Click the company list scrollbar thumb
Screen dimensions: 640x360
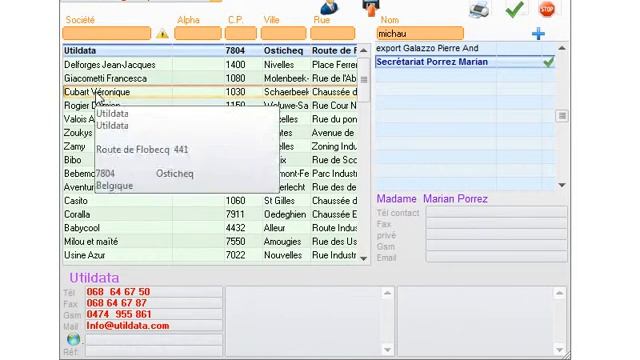(x=364, y=80)
